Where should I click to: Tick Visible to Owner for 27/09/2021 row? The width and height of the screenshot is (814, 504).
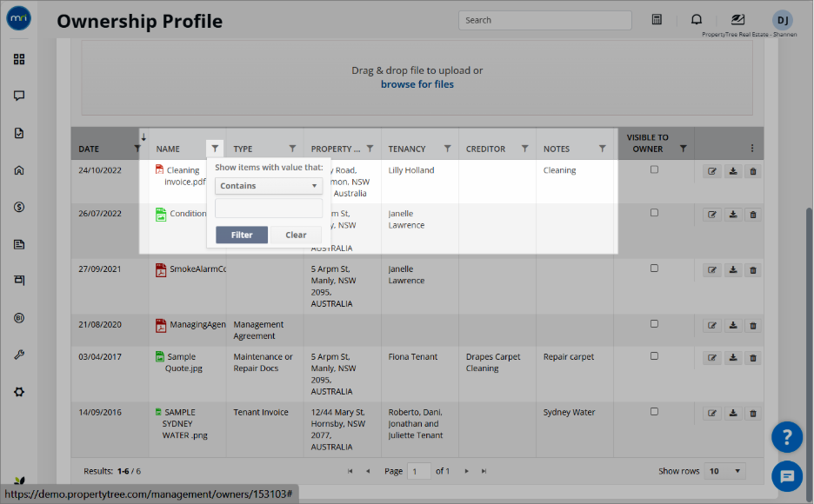(654, 268)
